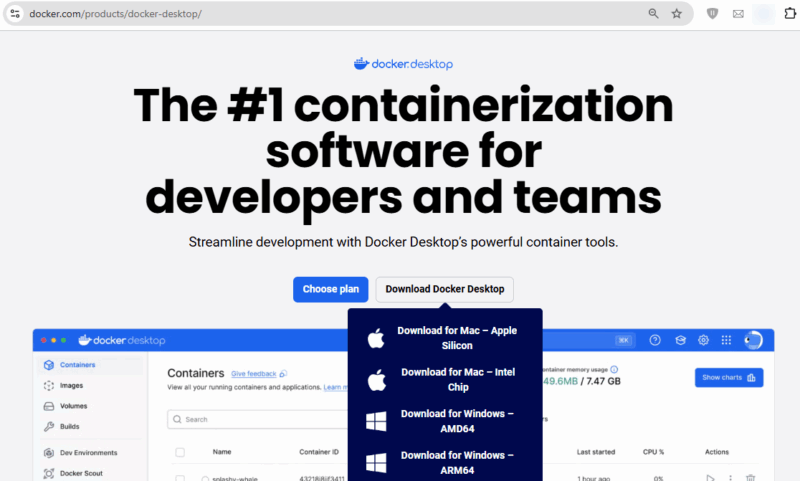Bookmark this page with the star icon
The height and width of the screenshot is (481, 800).
(677, 14)
